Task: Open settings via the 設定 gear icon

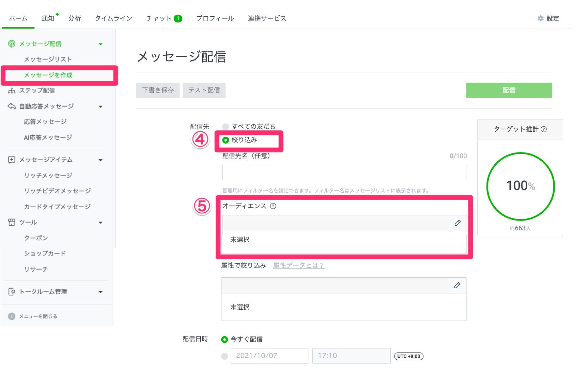Action: [x=541, y=18]
